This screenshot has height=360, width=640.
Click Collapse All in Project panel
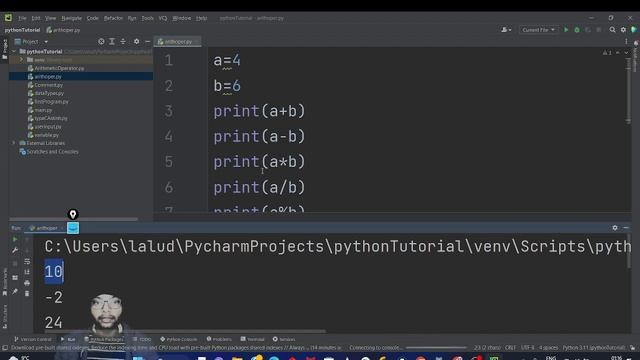[123, 42]
